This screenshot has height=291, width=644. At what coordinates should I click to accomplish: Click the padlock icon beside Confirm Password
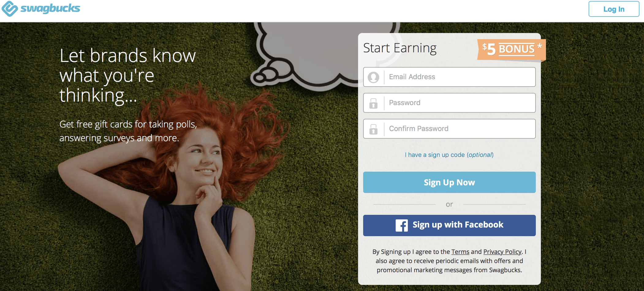(373, 129)
